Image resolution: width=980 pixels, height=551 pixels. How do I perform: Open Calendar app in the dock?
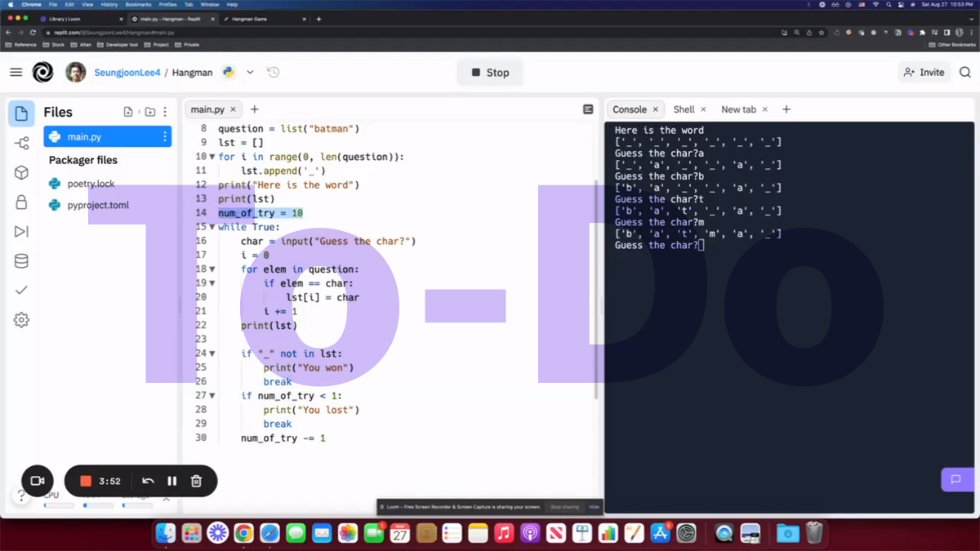point(400,533)
